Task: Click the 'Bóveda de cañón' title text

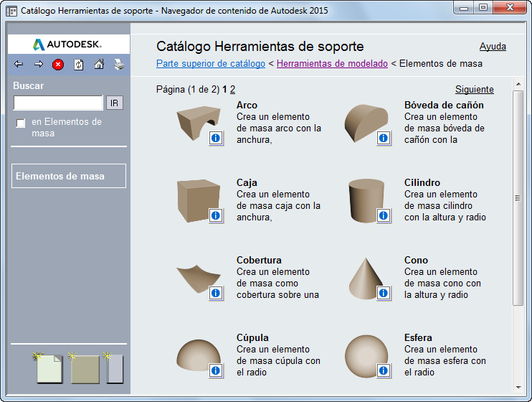Action: pyautogui.click(x=444, y=106)
